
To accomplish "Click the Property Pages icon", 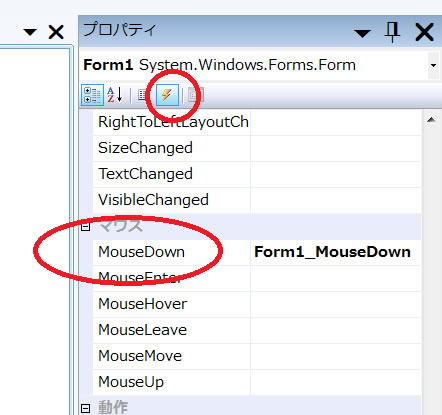I will point(195,95).
